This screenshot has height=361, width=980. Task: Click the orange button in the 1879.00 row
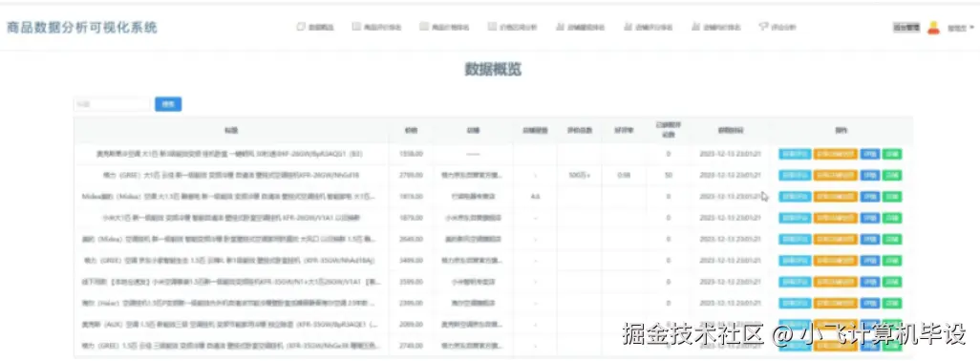pos(835,218)
